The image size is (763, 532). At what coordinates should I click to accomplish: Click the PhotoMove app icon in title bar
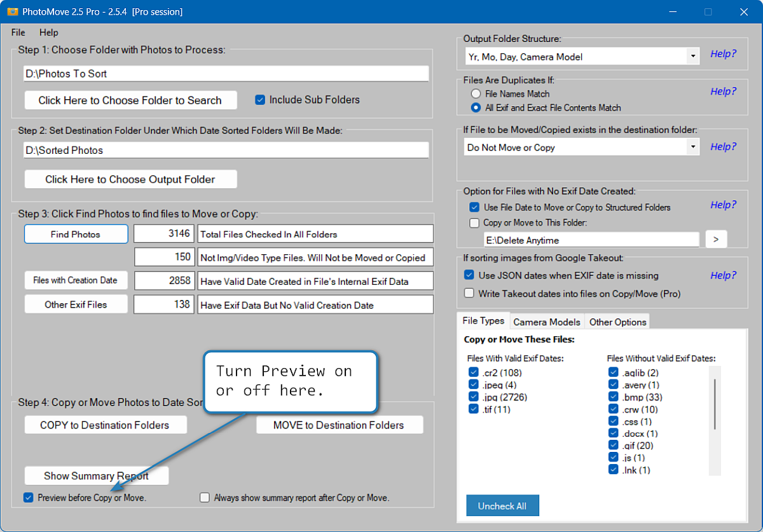tap(12, 12)
